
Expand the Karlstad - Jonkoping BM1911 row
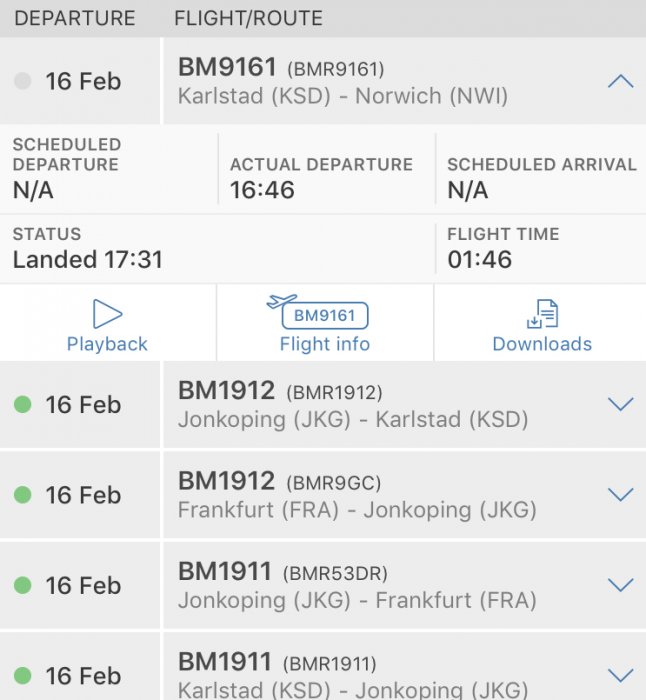(621, 675)
